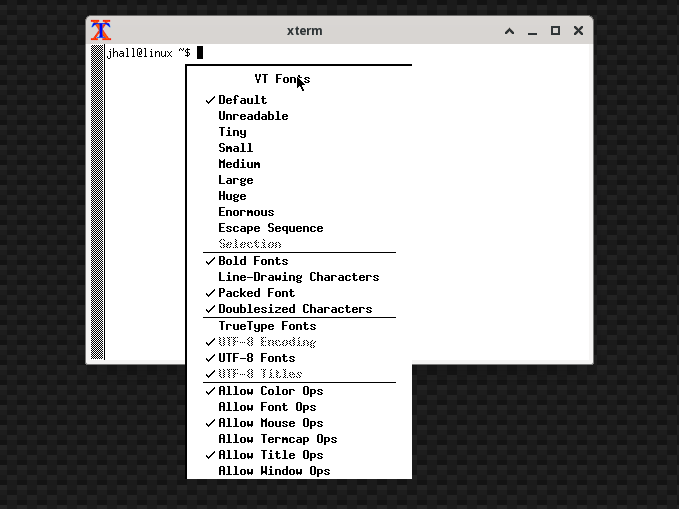679x509 pixels.
Task: Click the xterm scrollbar on the left
Action: (97, 202)
